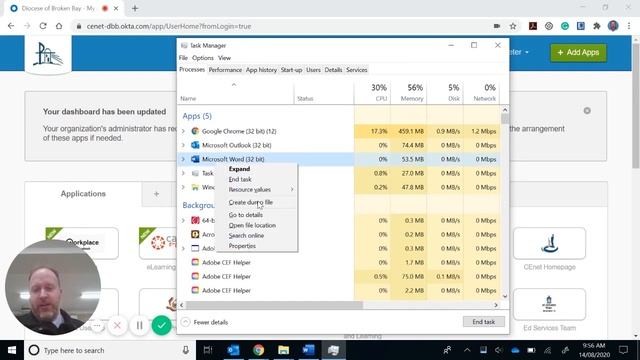The height and width of the screenshot is (360, 640).
Task: Click the Chrome address bar URL
Action: coord(169,26)
